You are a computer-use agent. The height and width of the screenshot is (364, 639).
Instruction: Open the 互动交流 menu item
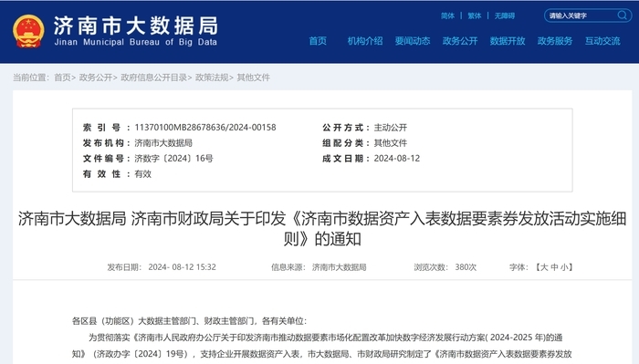tap(602, 41)
